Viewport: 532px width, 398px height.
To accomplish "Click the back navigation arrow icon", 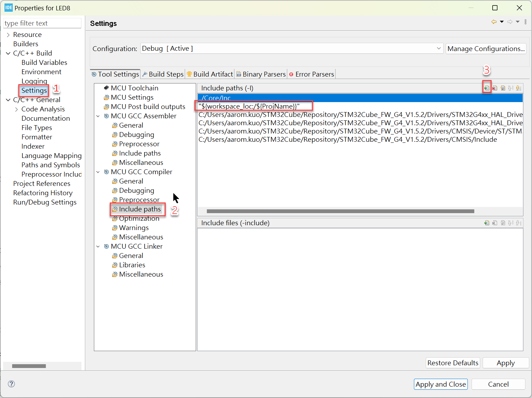I will pyautogui.click(x=494, y=22).
